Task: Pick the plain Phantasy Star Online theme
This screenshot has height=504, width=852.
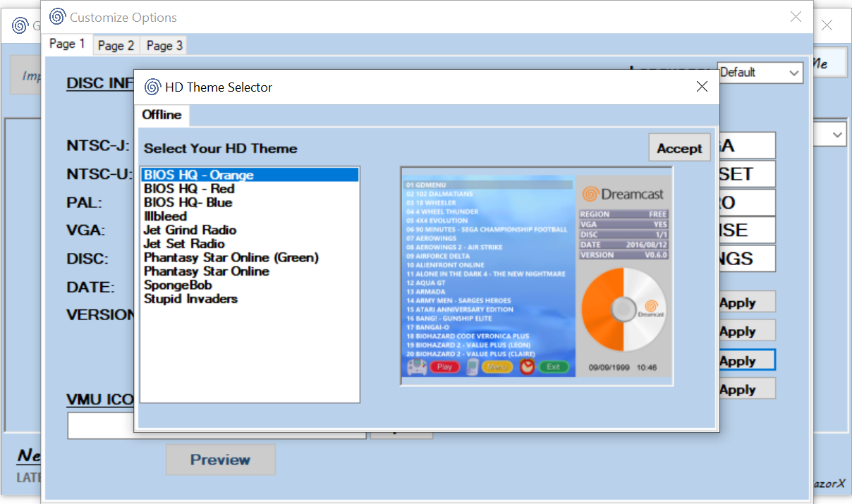Action: click(x=250, y=271)
